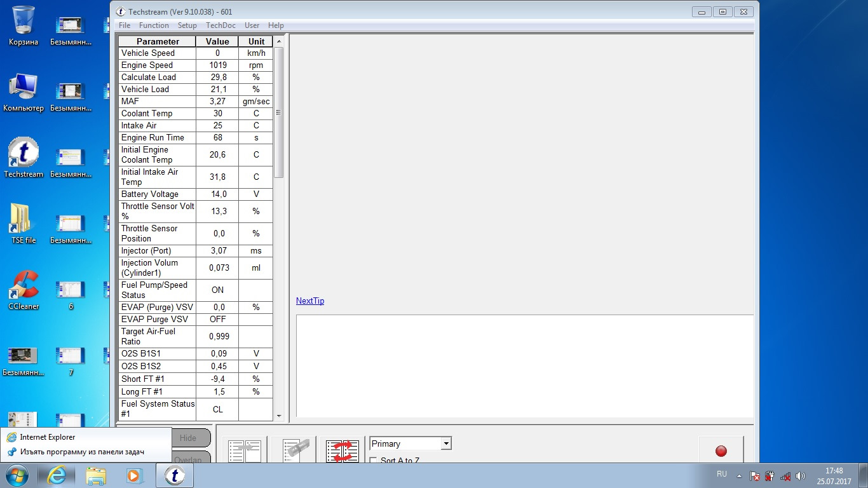
Task: Click the Windows Start button
Action: 17,475
